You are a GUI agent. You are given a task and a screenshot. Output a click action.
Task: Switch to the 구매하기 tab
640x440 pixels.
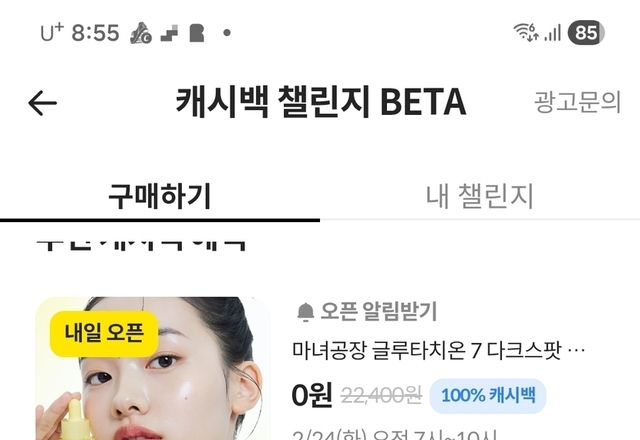coord(160,196)
